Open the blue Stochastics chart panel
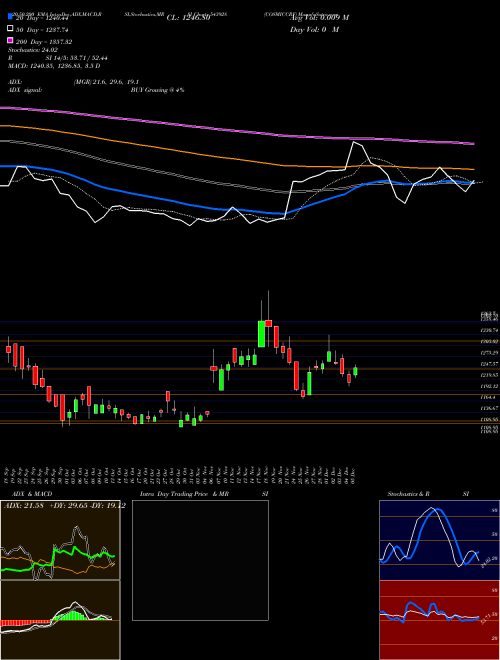Image resolution: width=500 pixels, height=660 pixels. [439, 540]
